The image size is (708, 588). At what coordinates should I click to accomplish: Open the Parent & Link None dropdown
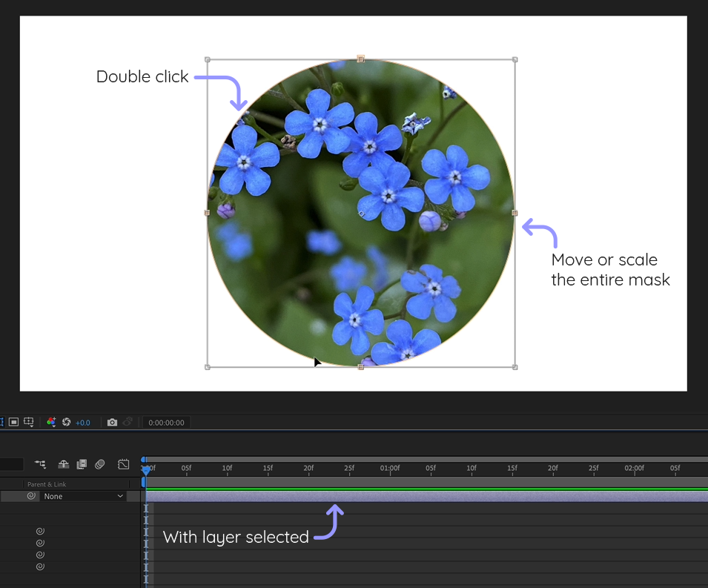(83, 496)
